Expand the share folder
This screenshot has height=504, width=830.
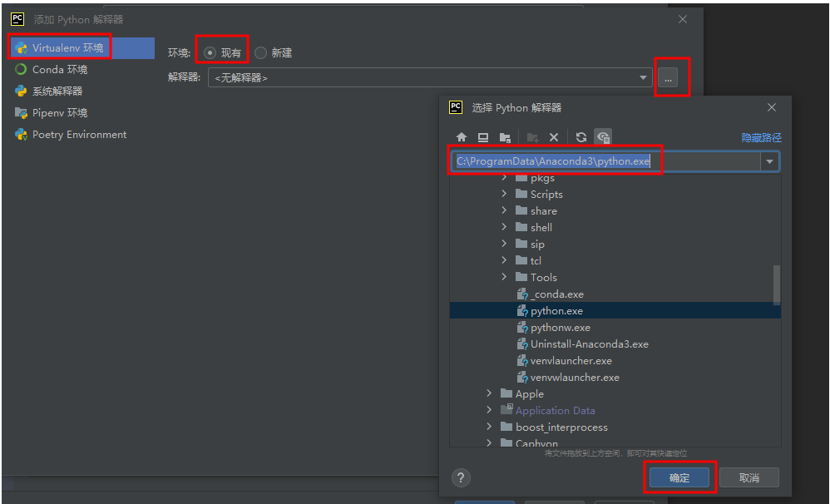(504, 210)
